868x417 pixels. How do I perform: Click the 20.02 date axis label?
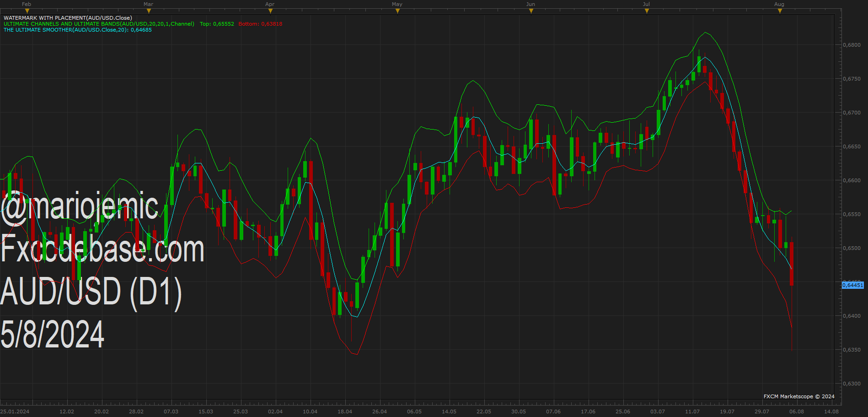tap(102, 412)
